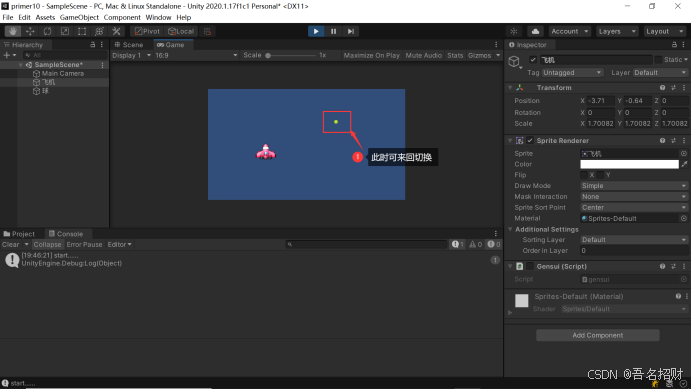The image size is (692, 389).
Task: Select the Scale tool
Action: coord(64,31)
